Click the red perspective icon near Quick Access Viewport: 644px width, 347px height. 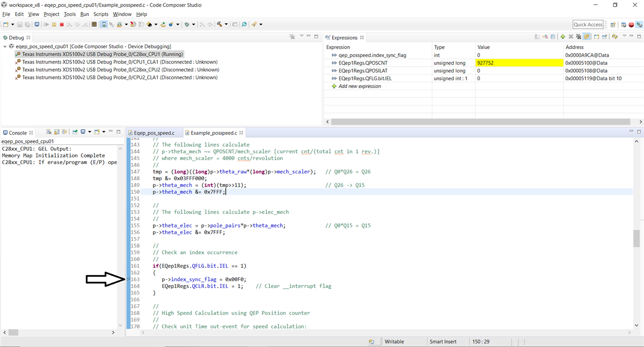pos(631,25)
